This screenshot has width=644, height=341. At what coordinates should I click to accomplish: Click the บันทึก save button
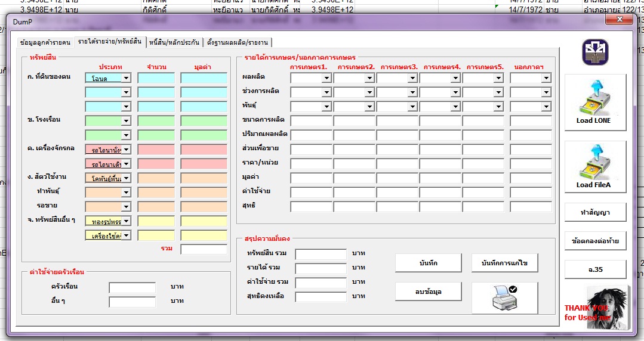pos(428,262)
